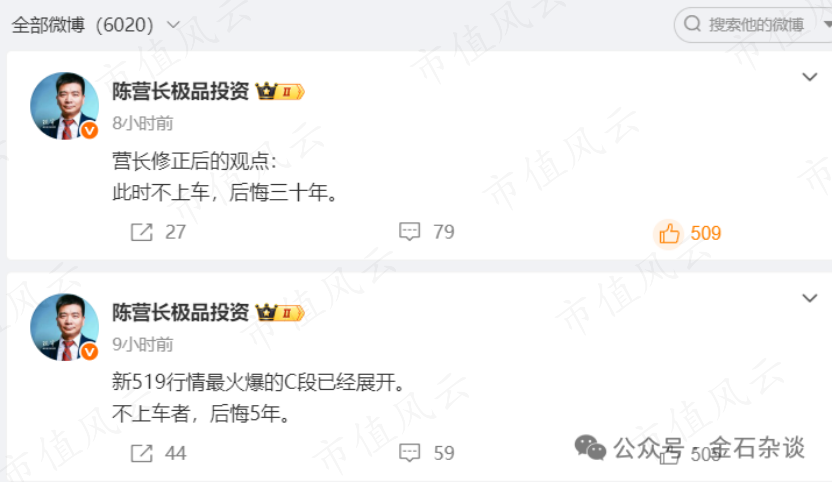
Task: Focus the 搜索他的微博 search field
Action: click(753, 24)
